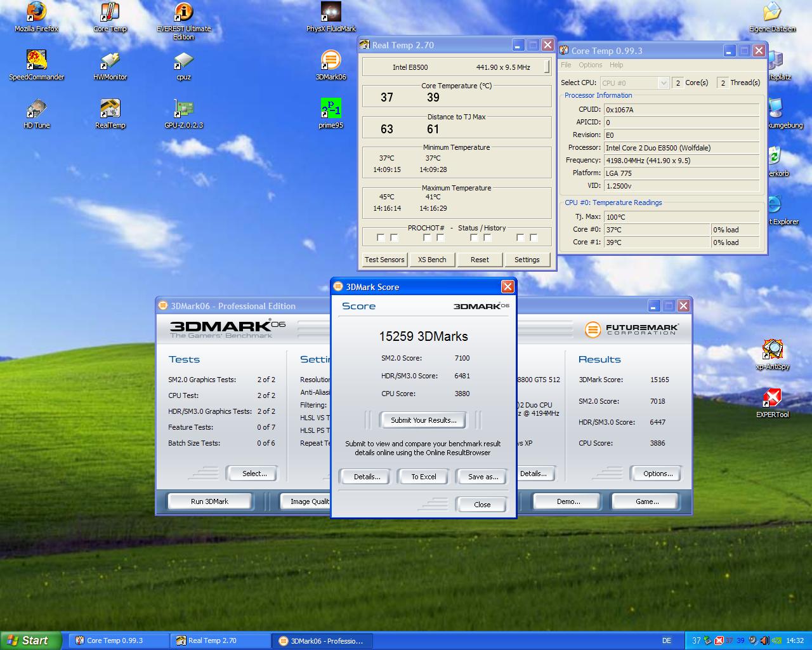
Task: Toggle the fifth PROCHOT# history checkbox
Action: (474, 237)
